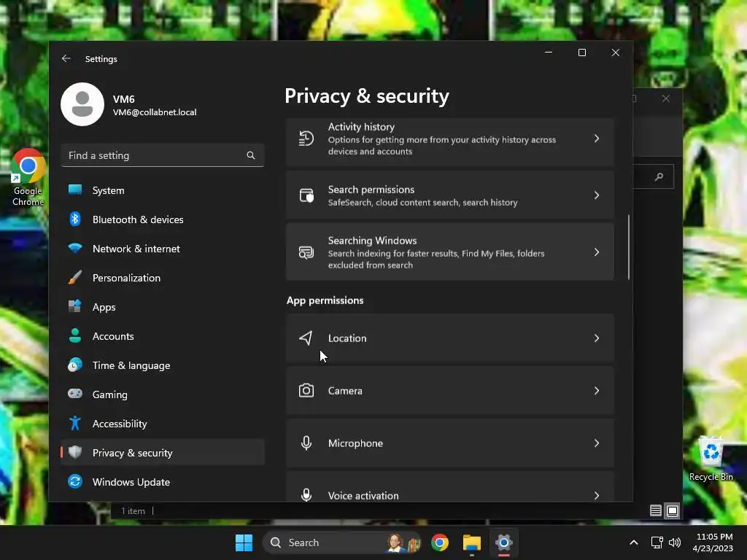Screen dimensions: 747x560
Task: Click the Searching Windows icon
Action: tap(306, 252)
